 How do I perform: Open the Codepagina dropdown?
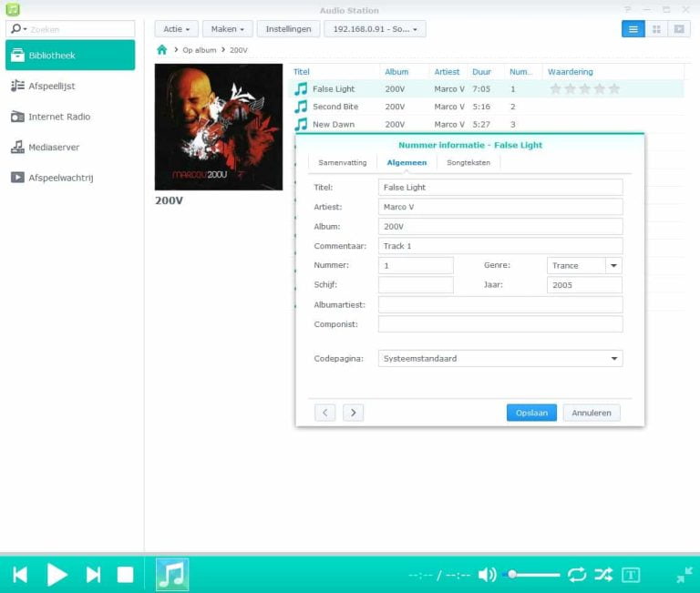click(x=500, y=358)
